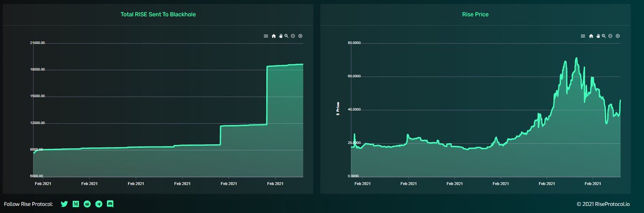This screenshot has height=213, width=644.
Task: Zoom out on the Blackhole chart
Action: [293, 36]
